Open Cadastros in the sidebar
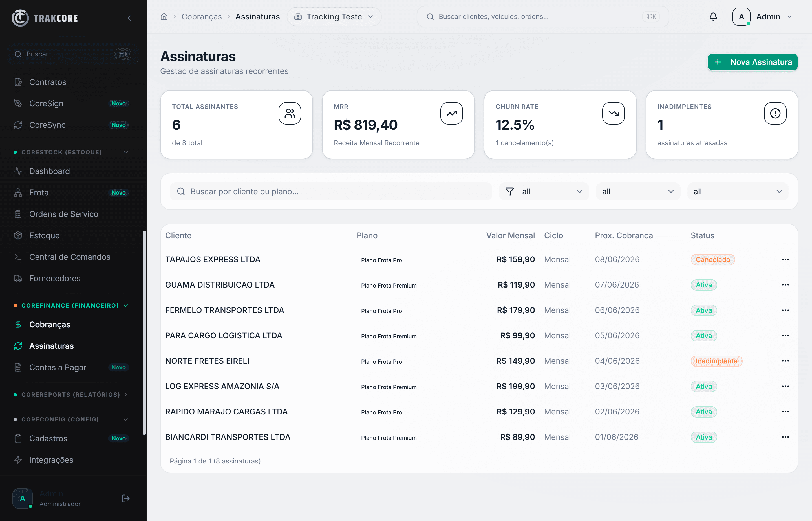The width and height of the screenshot is (812, 521). [71, 438]
